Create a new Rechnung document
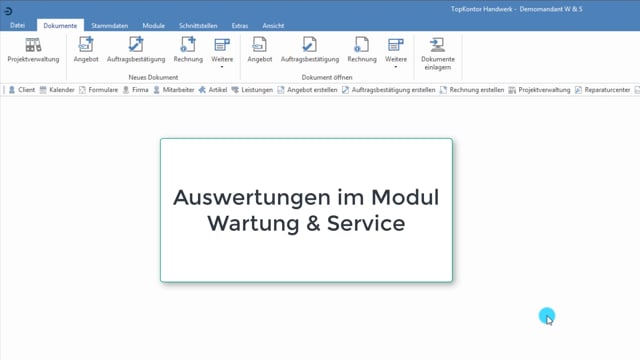640x360 pixels. tap(188, 50)
